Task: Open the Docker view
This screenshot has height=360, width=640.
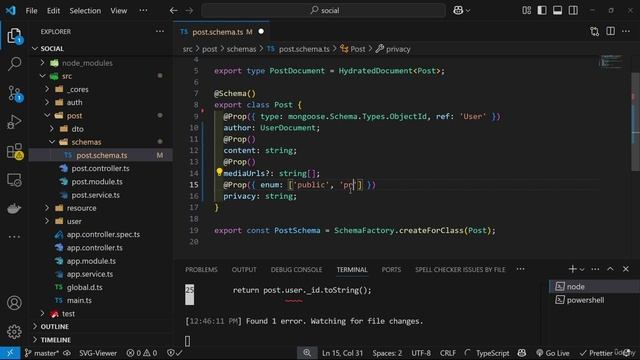Action: point(14,209)
